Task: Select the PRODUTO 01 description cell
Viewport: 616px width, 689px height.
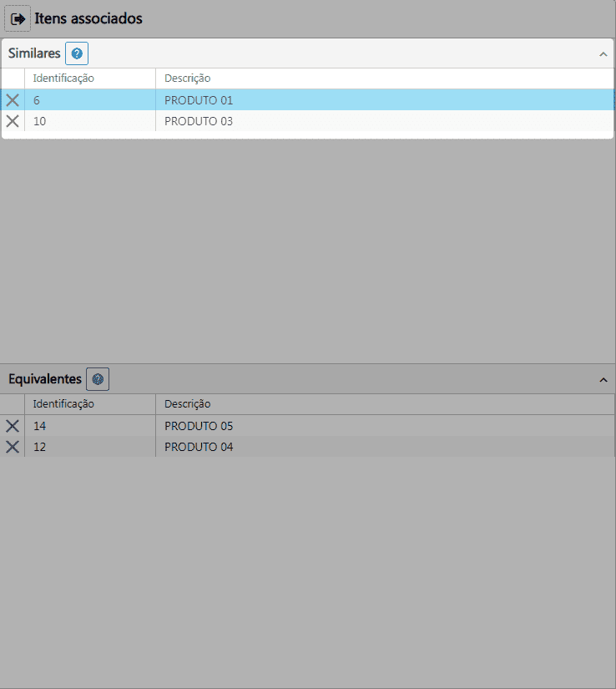Action: 199,100
